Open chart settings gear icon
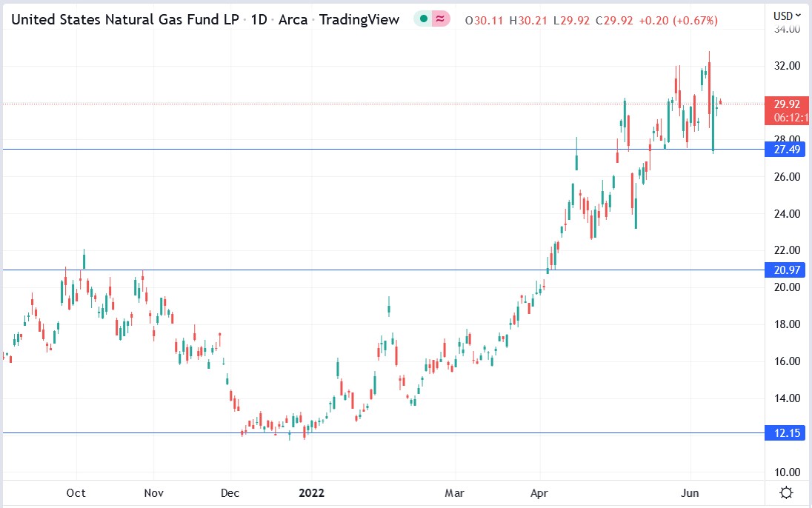Image resolution: width=812 pixels, height=508 pixels. point(786,492)
